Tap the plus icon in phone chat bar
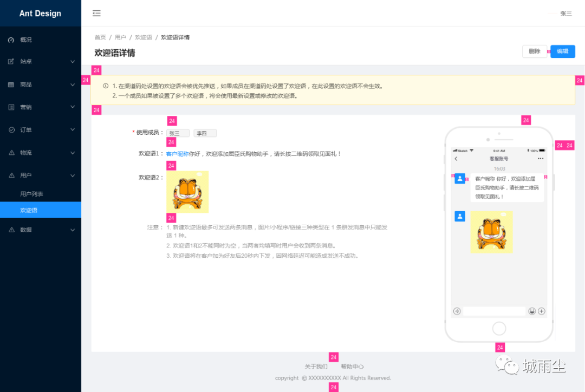Image resolution: width=585 pixels, height=392 pixels. pyautogui.click(x=542, y=311)
